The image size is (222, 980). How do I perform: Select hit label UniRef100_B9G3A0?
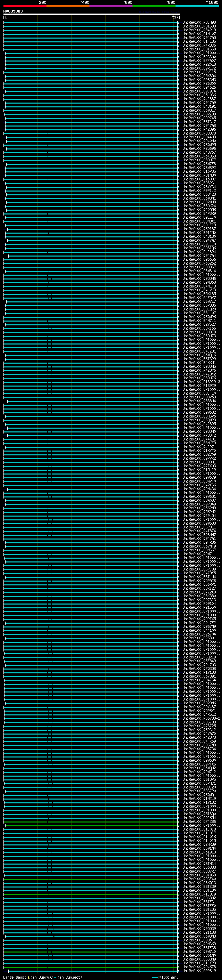(199, 57)
